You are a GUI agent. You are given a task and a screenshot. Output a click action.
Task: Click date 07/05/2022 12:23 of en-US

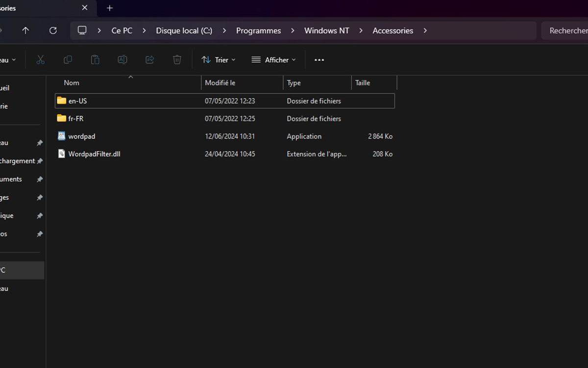(x=230, y=101)
